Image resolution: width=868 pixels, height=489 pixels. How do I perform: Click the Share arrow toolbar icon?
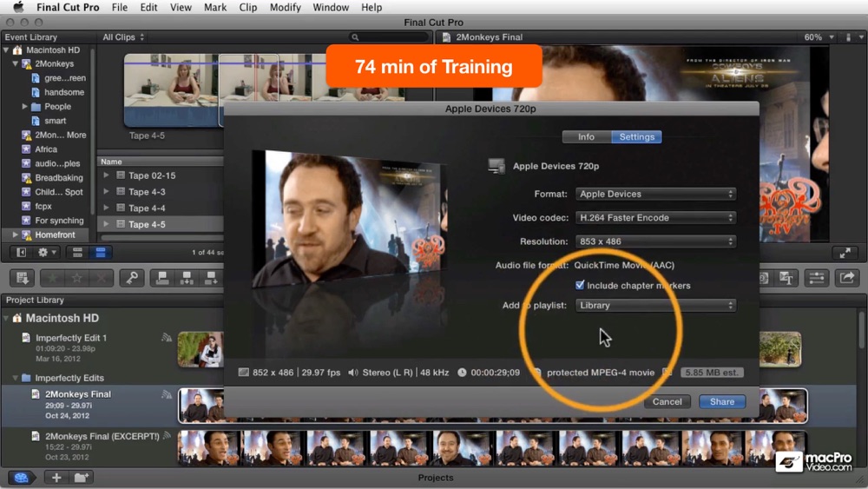[845, 278]
